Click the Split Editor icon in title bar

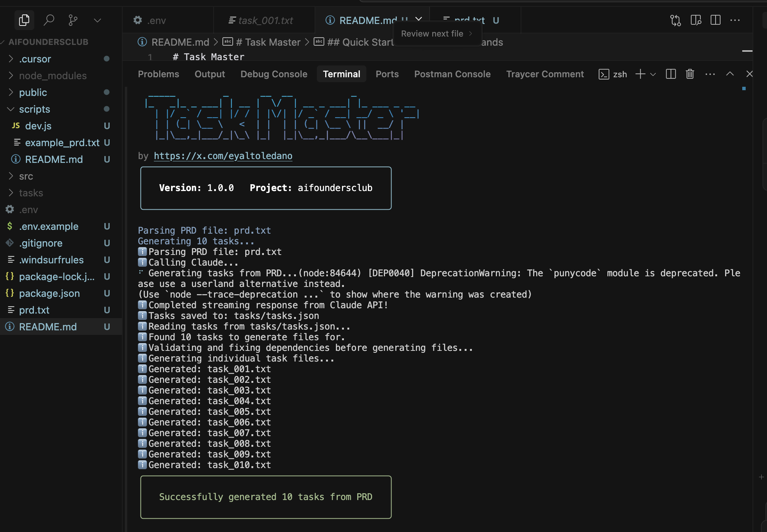[715, 20]
